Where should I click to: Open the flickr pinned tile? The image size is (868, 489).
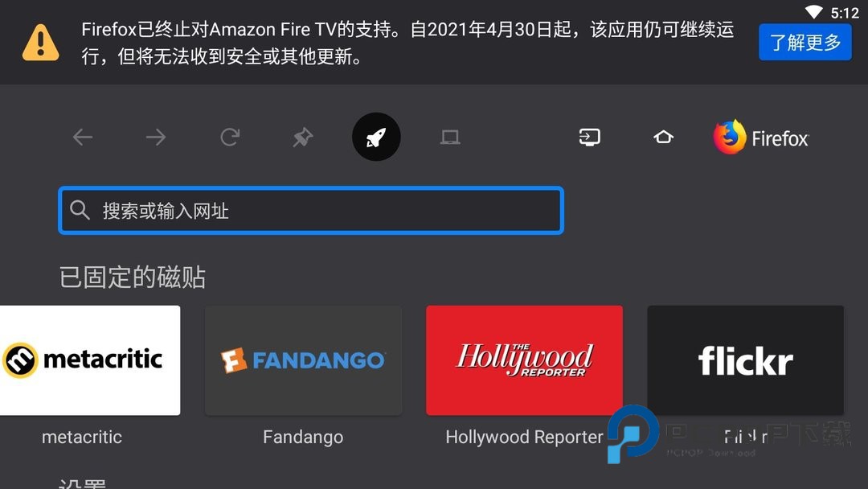[744, 360]
